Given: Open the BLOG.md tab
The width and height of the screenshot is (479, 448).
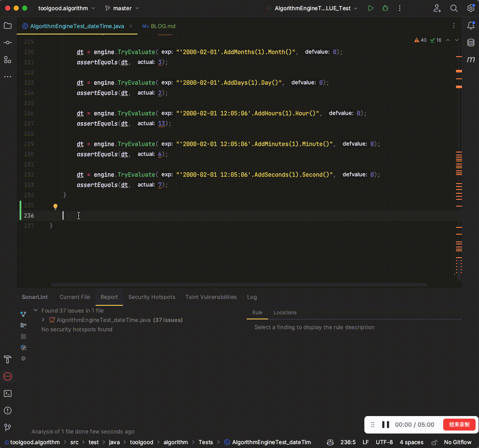Looking at the screenshot, I should pyautogui.click(x=159, y=26).
